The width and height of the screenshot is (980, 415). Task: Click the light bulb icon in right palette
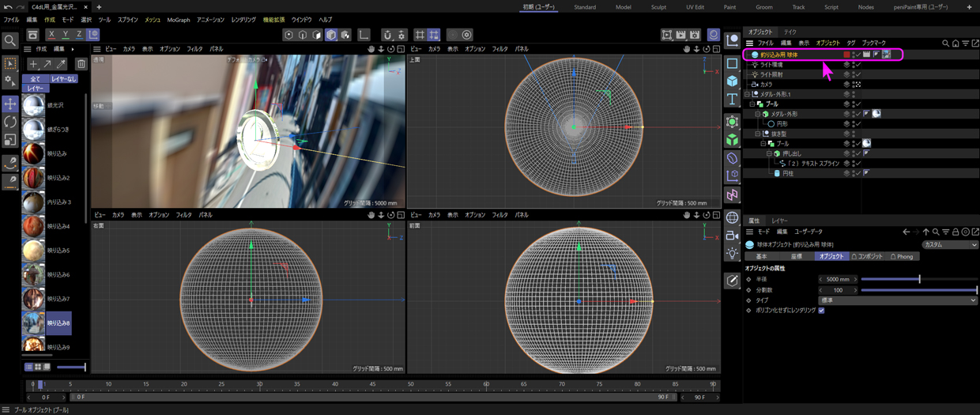tap(733, 254)
